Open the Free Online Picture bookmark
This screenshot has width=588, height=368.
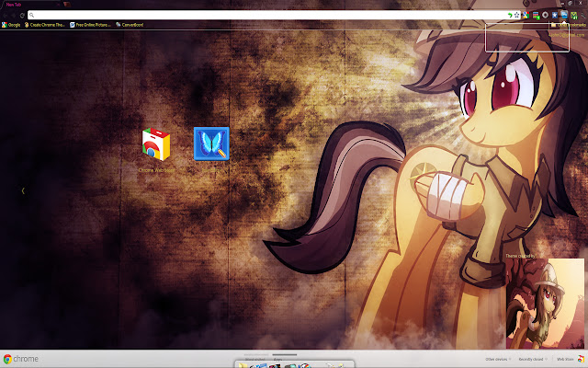pos(90,25)
